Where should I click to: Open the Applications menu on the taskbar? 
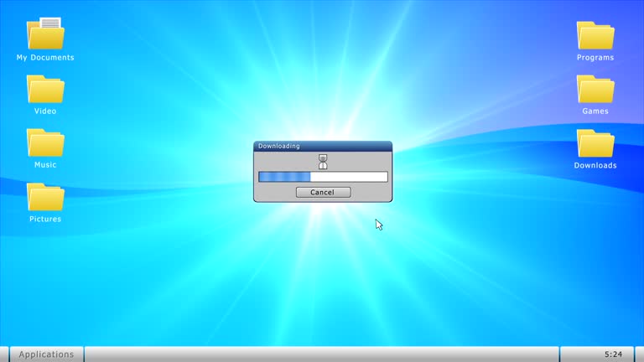point(46,354)
